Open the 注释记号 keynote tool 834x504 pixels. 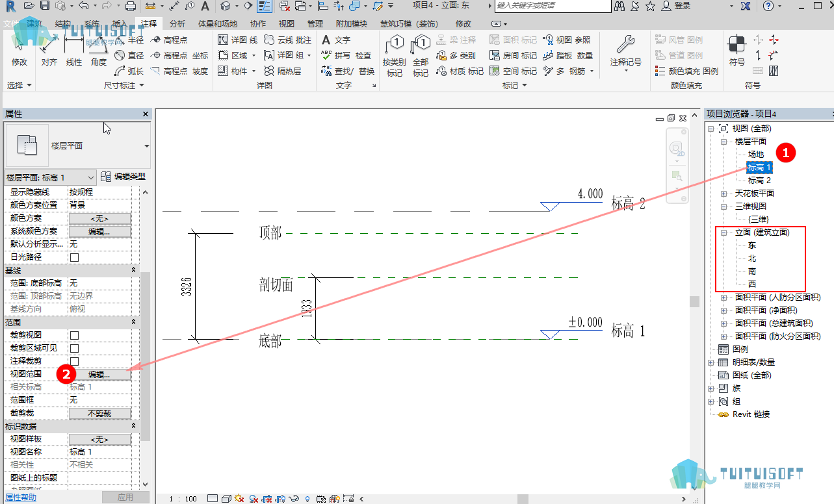(x=625, y=53)
